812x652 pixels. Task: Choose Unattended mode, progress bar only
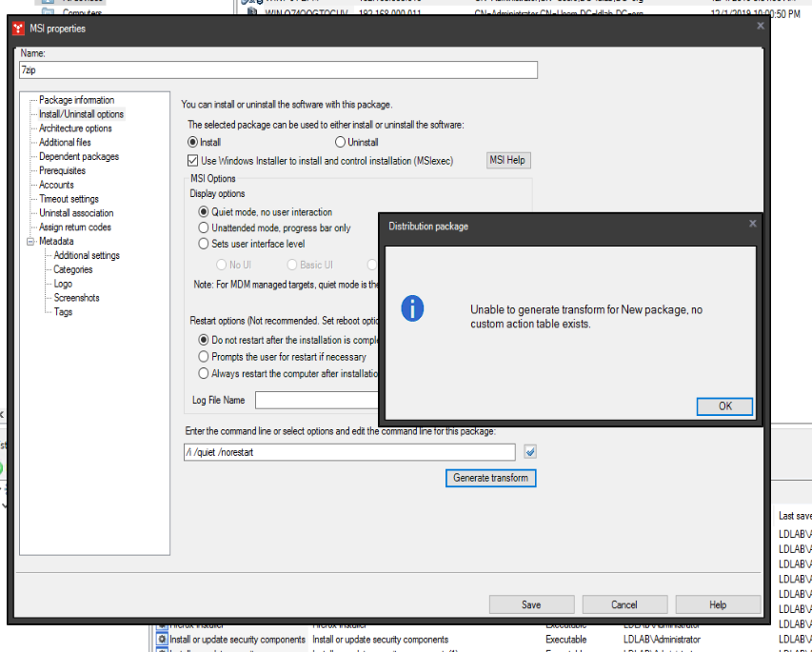204,227
